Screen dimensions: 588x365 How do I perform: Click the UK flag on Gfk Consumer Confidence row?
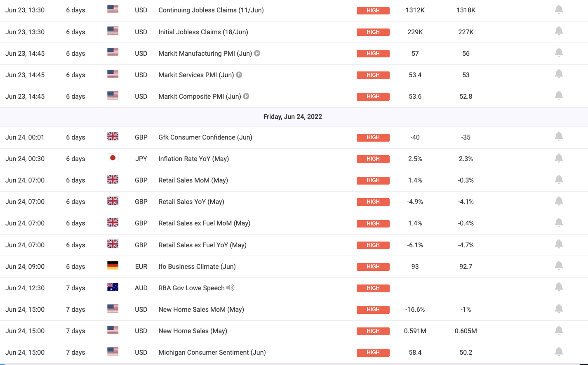113,136
